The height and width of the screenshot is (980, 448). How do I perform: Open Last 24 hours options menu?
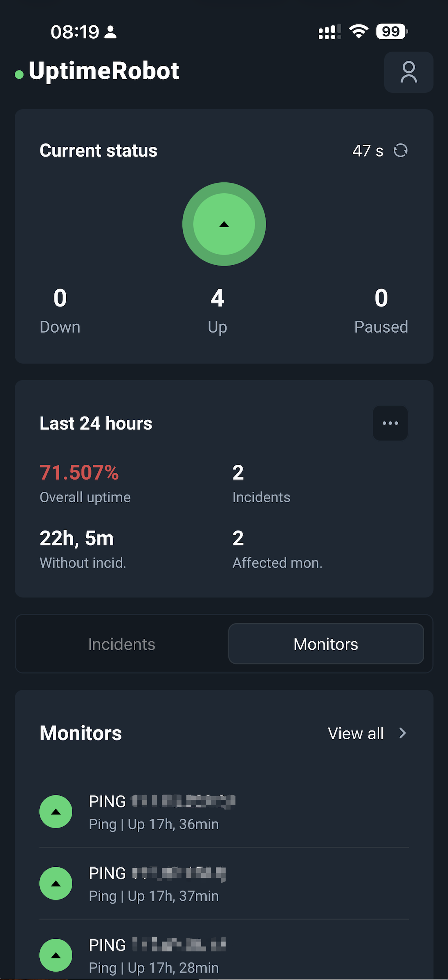point(390,423)
